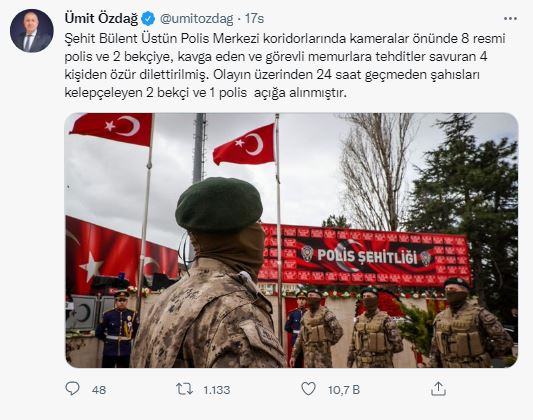Open the three-dot more options menu
533x420 pixels.
(510, 19)
